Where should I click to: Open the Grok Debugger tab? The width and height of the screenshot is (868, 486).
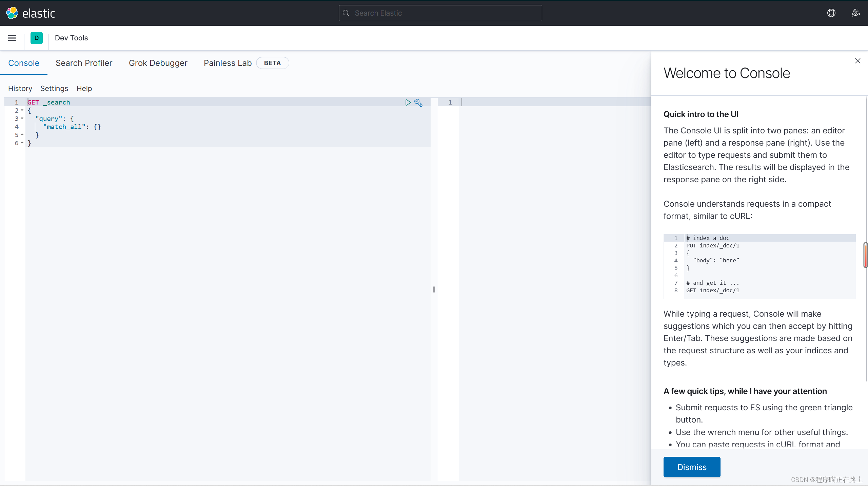pos(158,63)
